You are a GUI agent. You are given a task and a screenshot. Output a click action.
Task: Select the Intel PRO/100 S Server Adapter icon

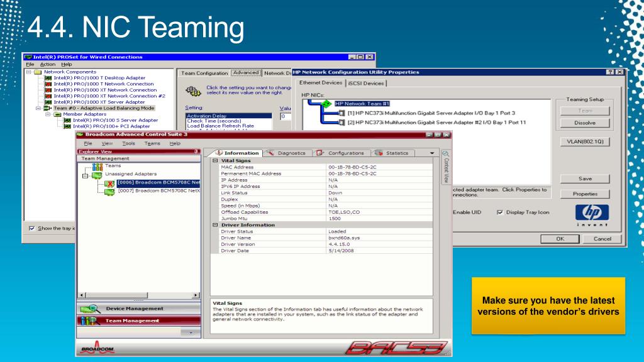(x=67, y=121)
